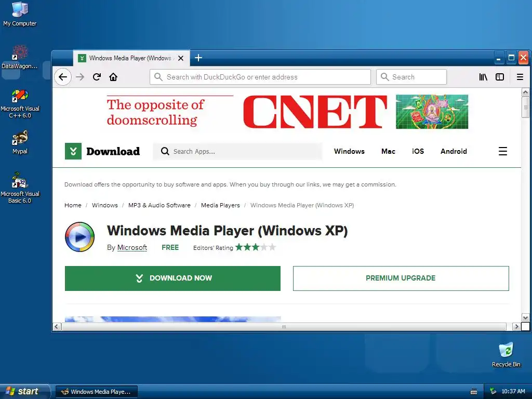
Task: Click the Search Apps magnifier icon
Action: tap(165, 151)
